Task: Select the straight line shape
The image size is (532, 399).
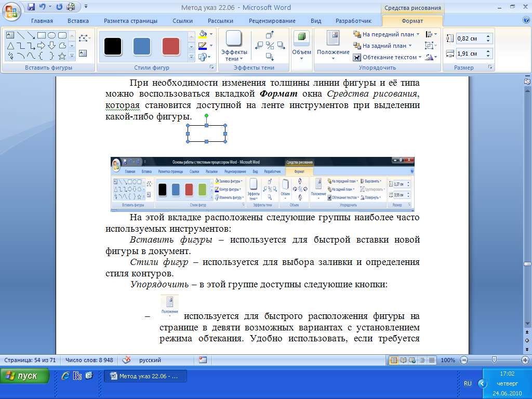Action: 21,35
